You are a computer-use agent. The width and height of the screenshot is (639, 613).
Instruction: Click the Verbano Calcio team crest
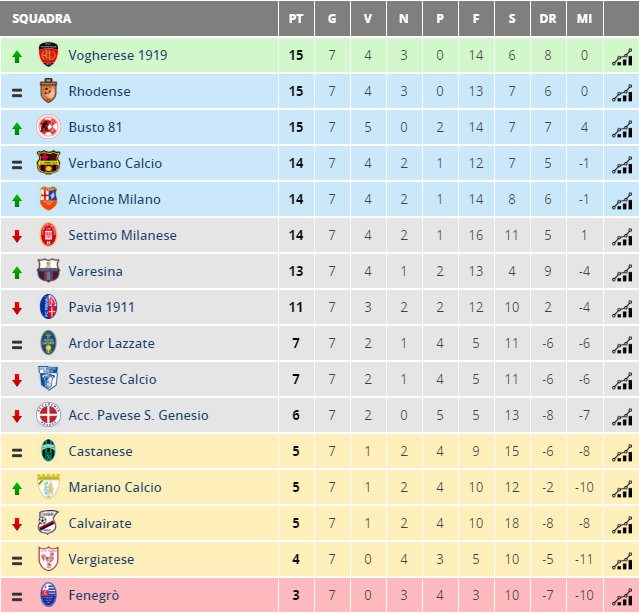click(48, 163)
